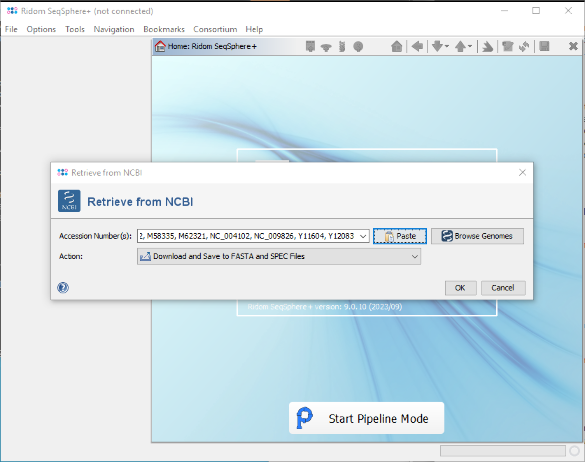Click the save disk toolbar icon
585x462 pixels.
click(x=544, y=46)
